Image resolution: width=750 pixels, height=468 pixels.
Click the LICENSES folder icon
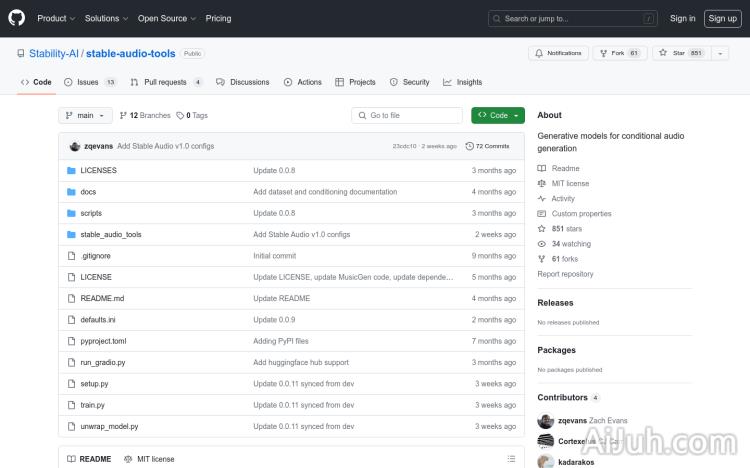[71, 170]
